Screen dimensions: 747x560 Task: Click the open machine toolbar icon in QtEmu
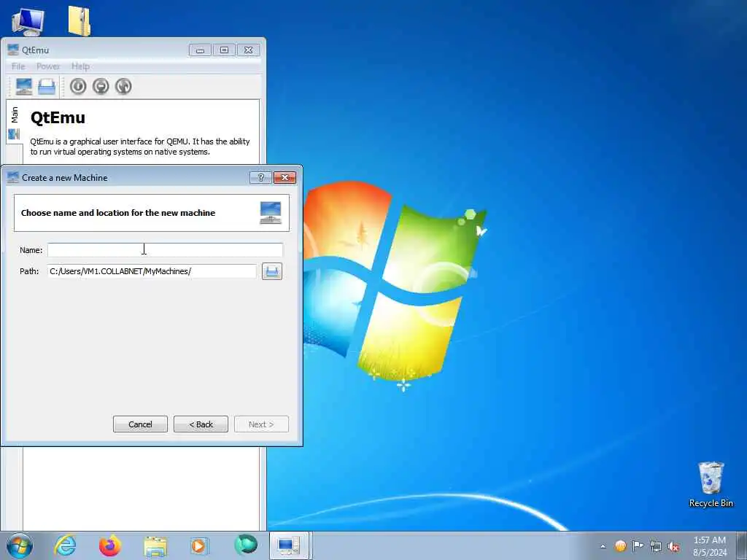(47, 86)
